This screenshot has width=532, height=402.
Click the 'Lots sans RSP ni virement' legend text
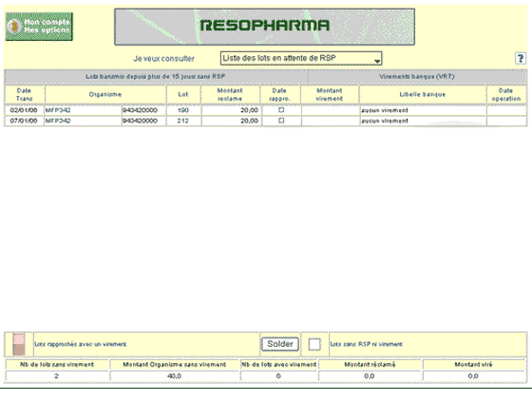coord(366,344)
